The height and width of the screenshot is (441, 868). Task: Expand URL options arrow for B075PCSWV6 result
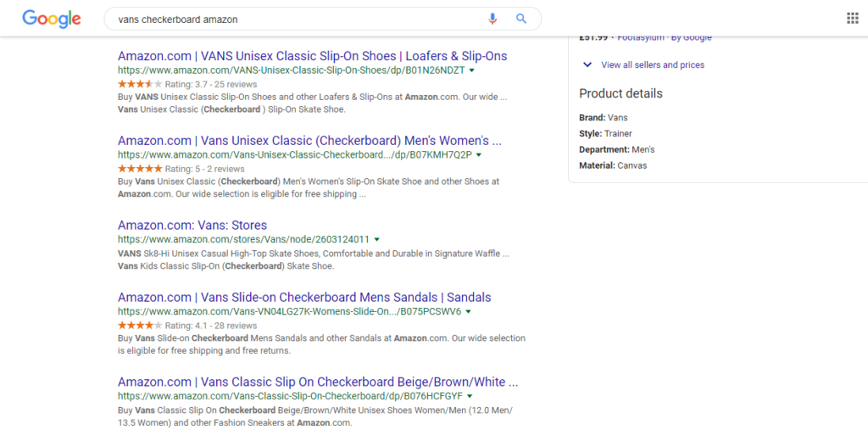tap(468, 311)
